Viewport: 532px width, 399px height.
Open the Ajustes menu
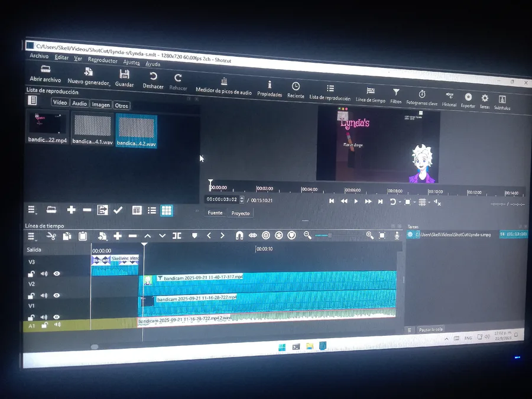(131, 62)
